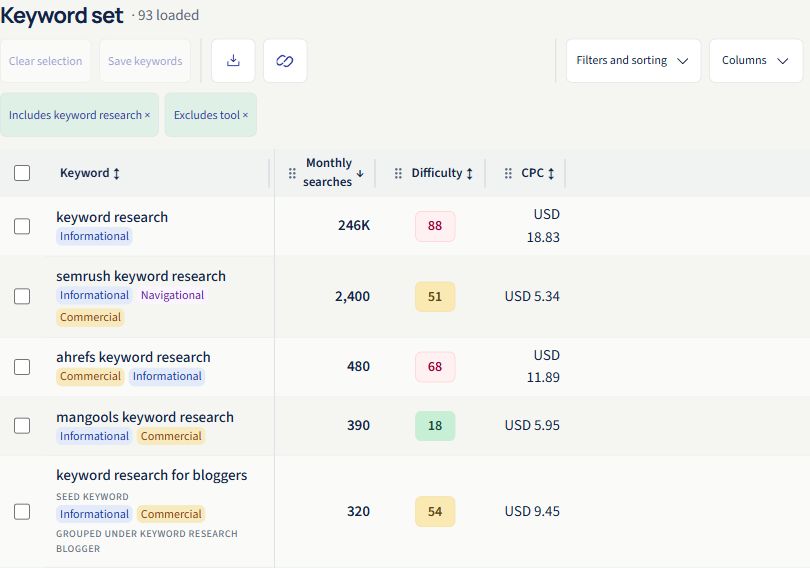Click the USD 11.89 CPC value
810x568 pixels.
[x=543, y=367]
